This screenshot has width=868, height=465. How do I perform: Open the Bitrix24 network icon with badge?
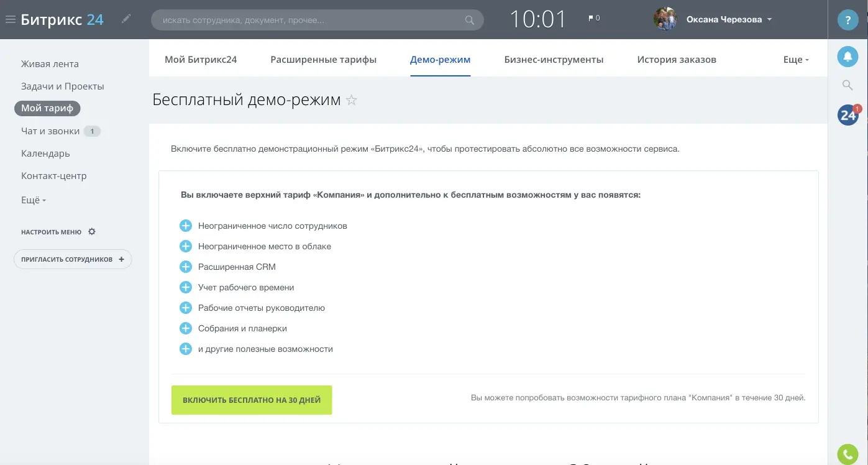point(848,115)
